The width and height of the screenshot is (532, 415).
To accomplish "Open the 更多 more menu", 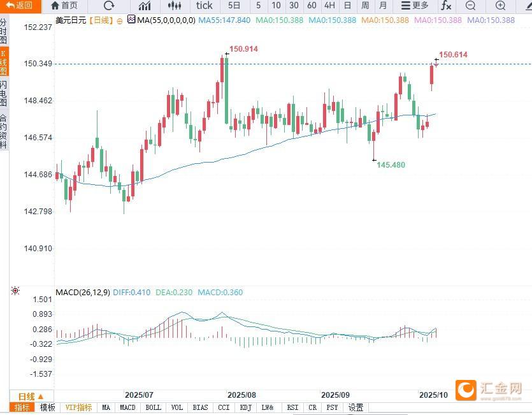I will pos(414,6).
